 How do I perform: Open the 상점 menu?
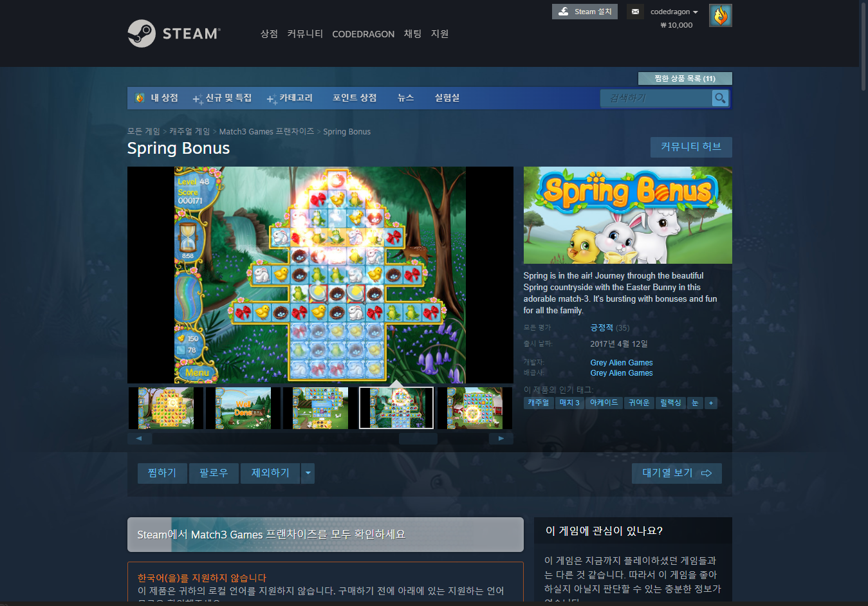(269, 34)
